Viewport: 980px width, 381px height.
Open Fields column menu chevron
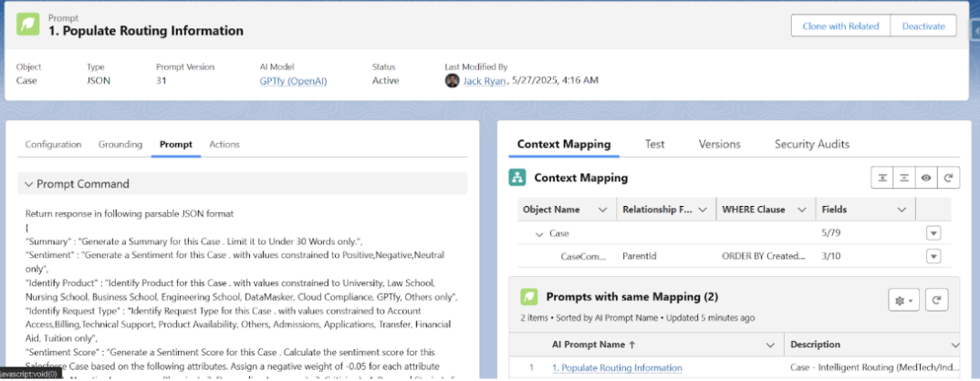coord(902,210)
